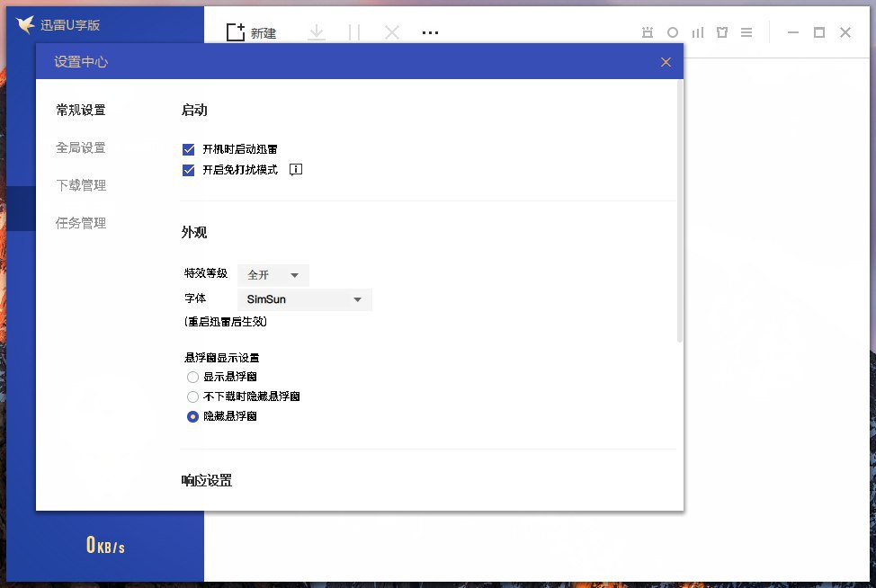
Task: Open the 字体 SimSun font dropdown
Action: 304,299
